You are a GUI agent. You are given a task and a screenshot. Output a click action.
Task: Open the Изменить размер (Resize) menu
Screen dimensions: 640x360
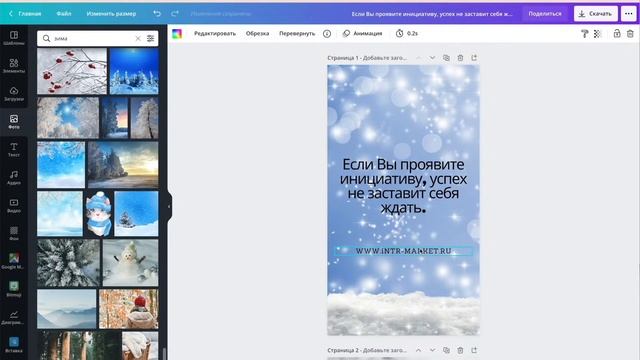coord(111,13)
